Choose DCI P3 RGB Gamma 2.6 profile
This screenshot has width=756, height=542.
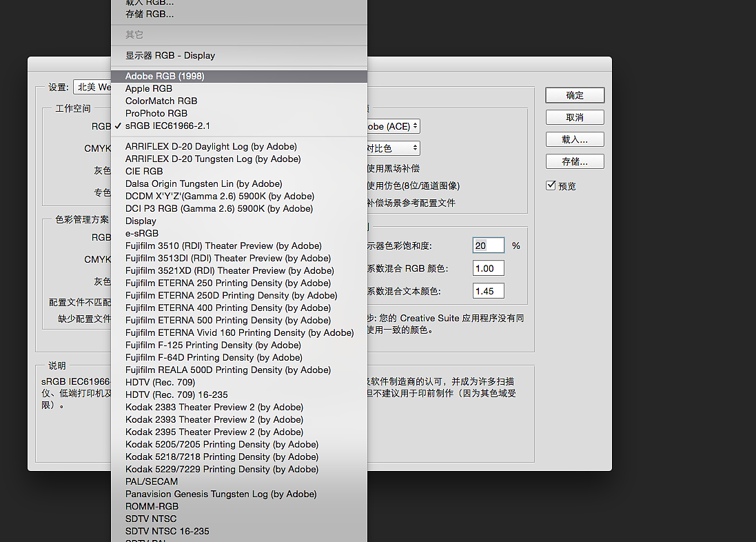238,209
